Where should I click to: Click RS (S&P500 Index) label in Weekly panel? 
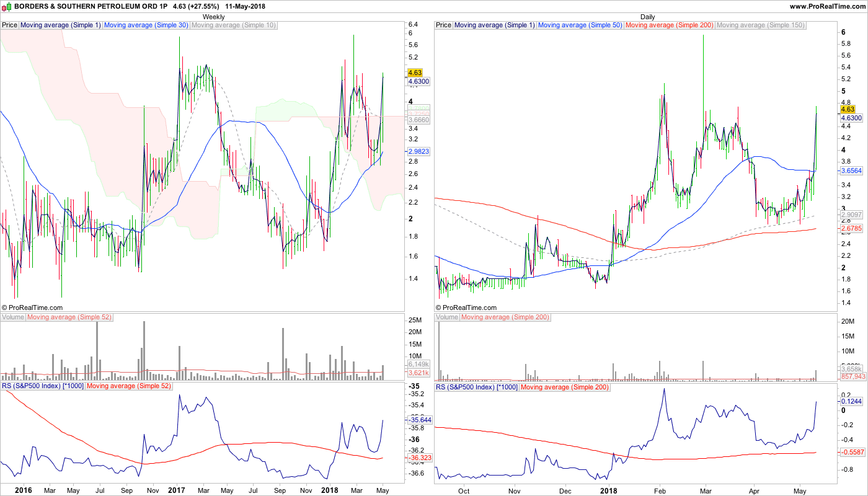(43, 387)
